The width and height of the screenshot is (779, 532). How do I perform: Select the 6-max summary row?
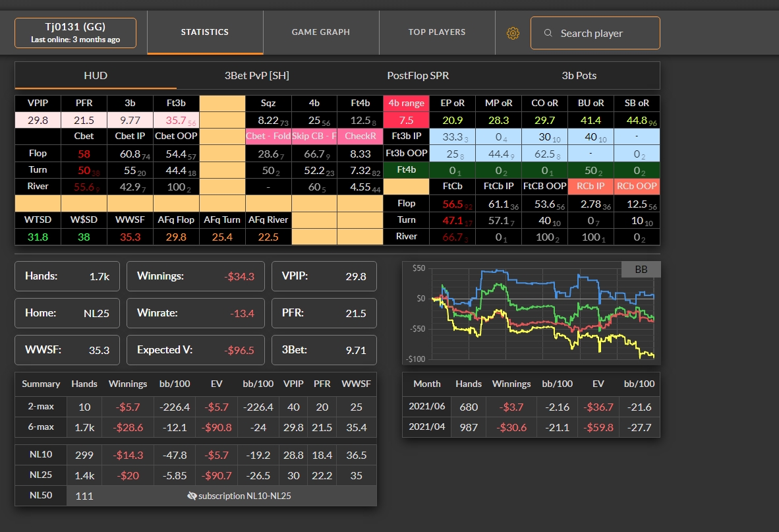point(196,427)
